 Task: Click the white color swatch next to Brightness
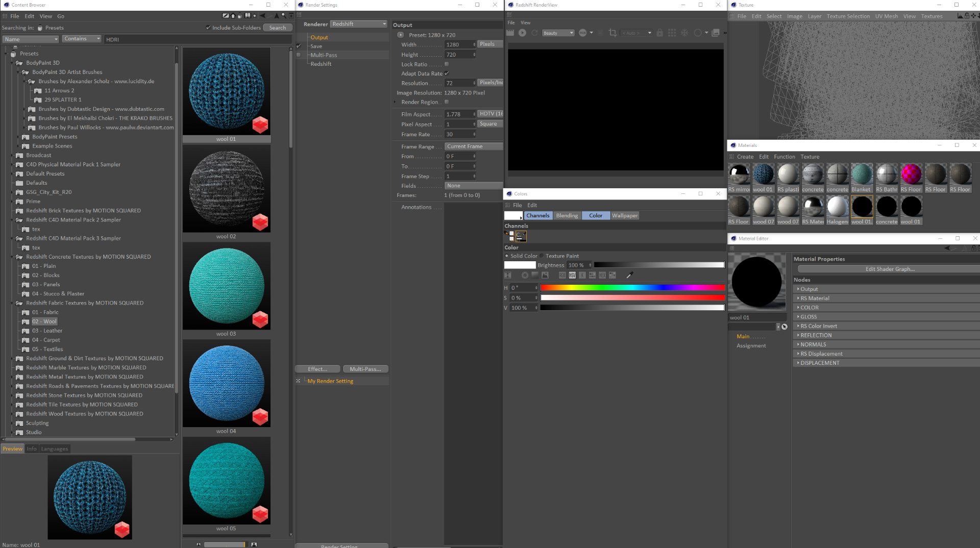pos(520,265)
